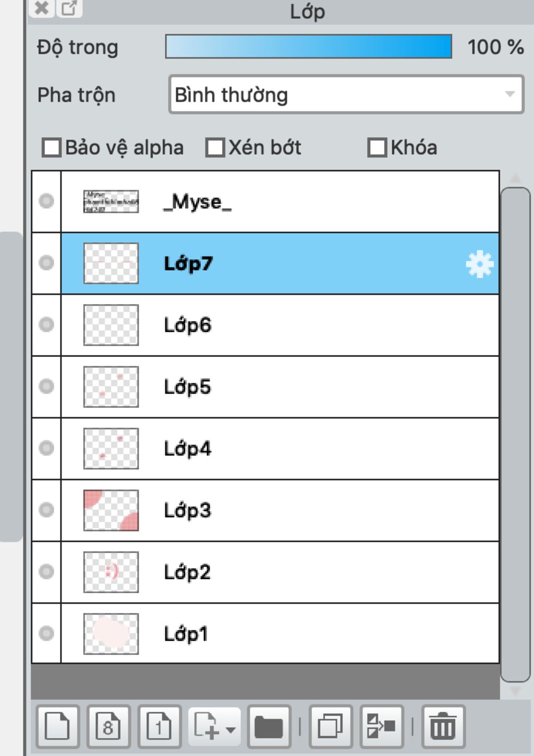Open Lớp7 layer settings gear
This screenshot has height=756, width=534.
[x=479, y=264]
